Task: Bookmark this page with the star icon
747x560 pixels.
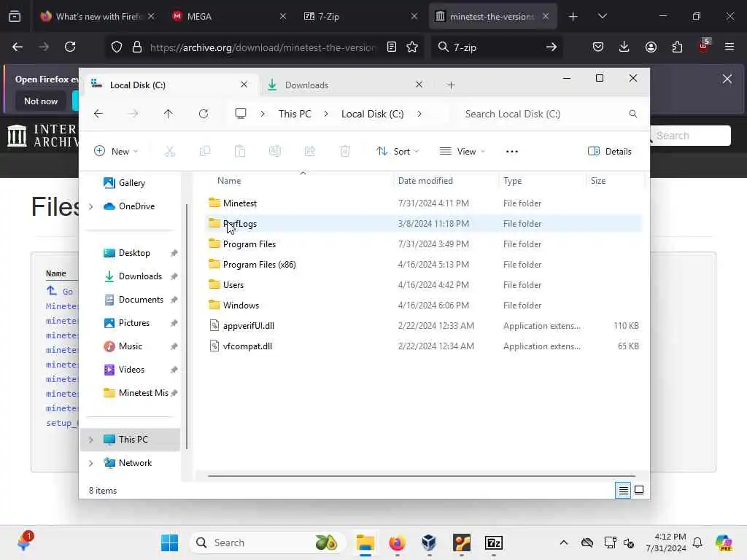Action: click(412, 47)
